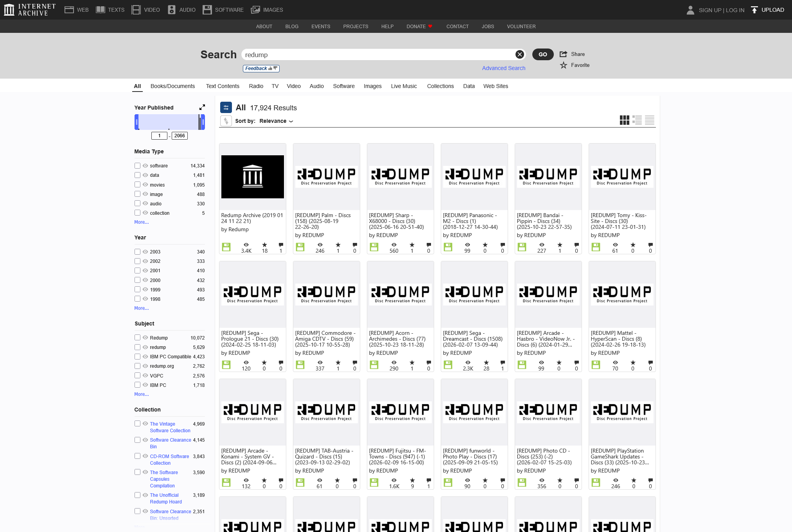Hide IBM PC Compatible subject via eye
Image resolution: width=792 pixels, height=532 pixels.
click(145, 356)
